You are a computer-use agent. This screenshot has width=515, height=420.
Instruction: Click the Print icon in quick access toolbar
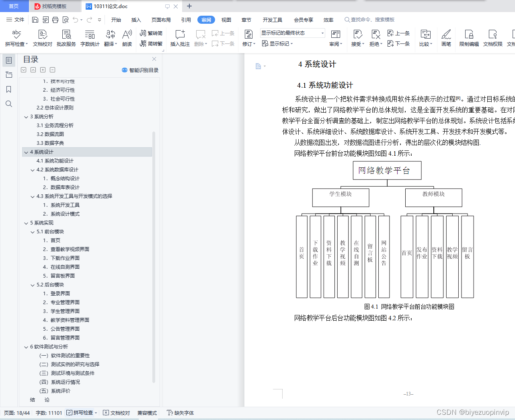click(x=55, y=20)
